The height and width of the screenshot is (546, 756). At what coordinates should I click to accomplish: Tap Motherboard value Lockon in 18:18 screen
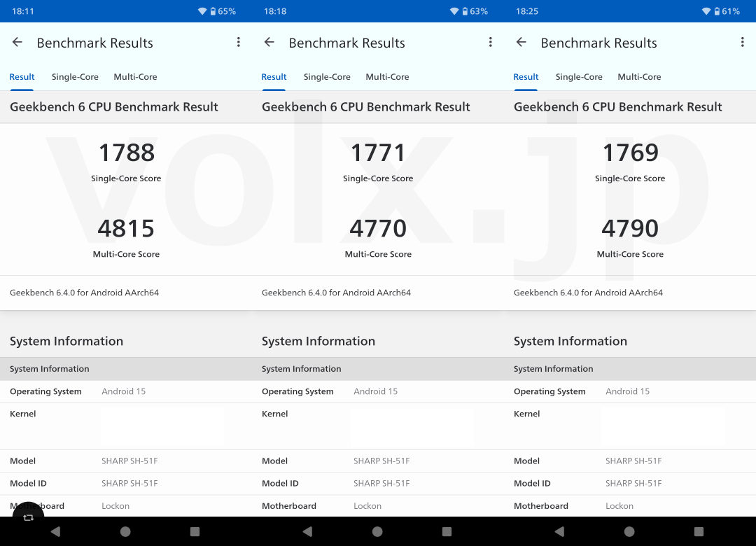(367, 506)
